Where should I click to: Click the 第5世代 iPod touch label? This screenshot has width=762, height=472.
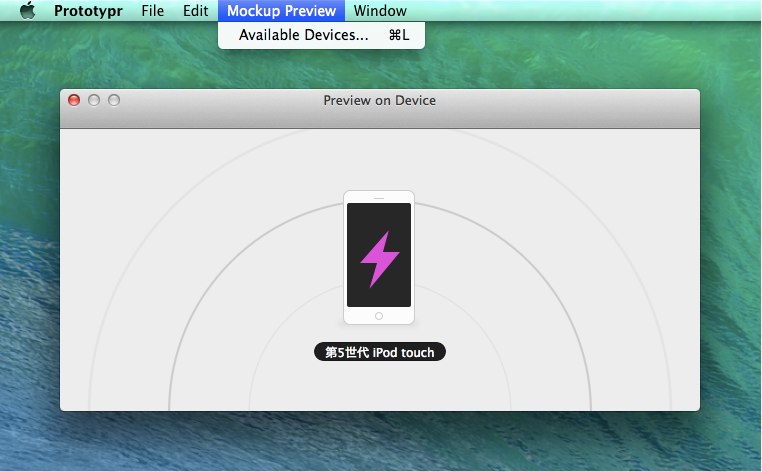pyautogui.click(x=380, y=352)
